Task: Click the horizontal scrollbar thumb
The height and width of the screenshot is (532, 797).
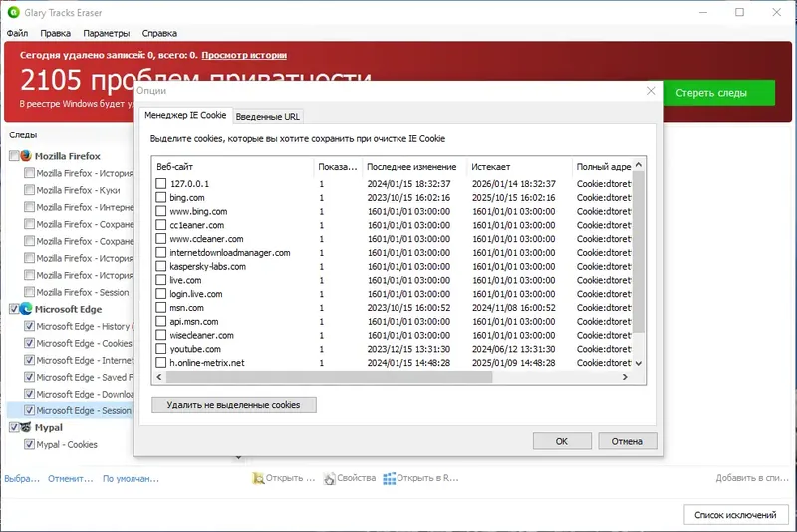Action: [x=329, y=377]
